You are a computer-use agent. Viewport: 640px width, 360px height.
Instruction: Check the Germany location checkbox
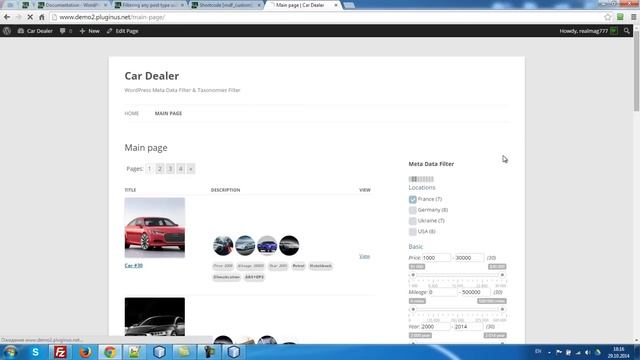[413, 210]
